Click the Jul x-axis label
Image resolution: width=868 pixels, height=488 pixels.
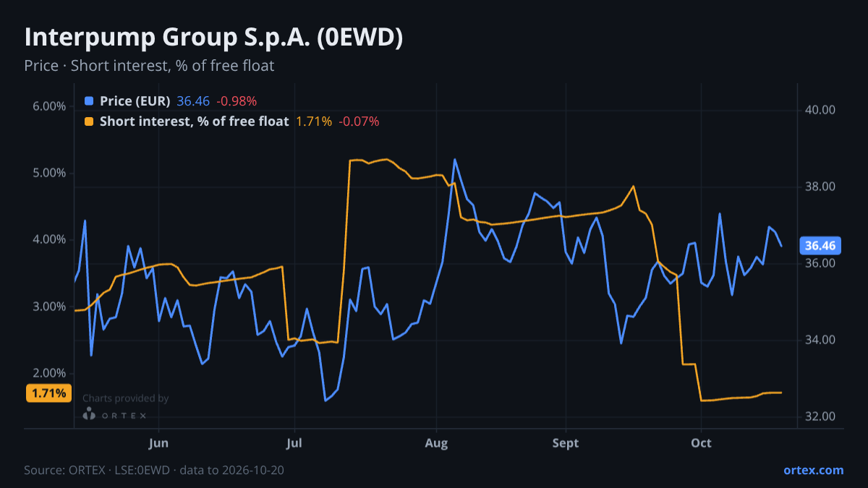294,443
